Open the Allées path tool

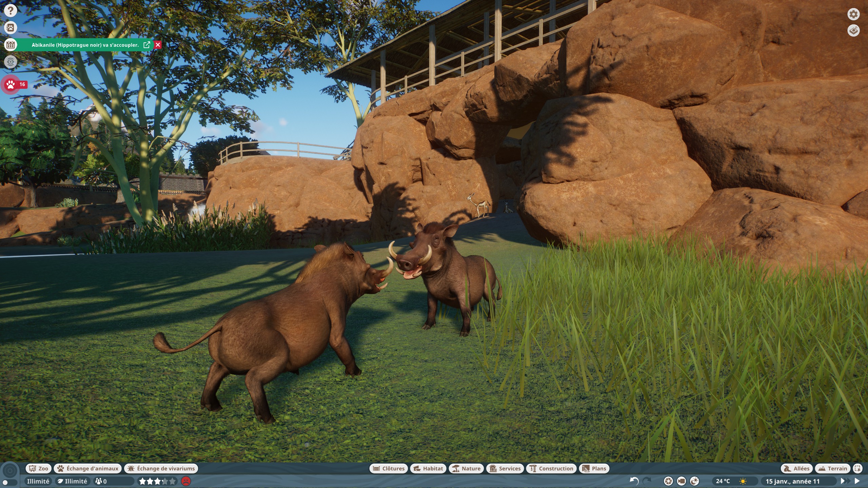(797, 468)
